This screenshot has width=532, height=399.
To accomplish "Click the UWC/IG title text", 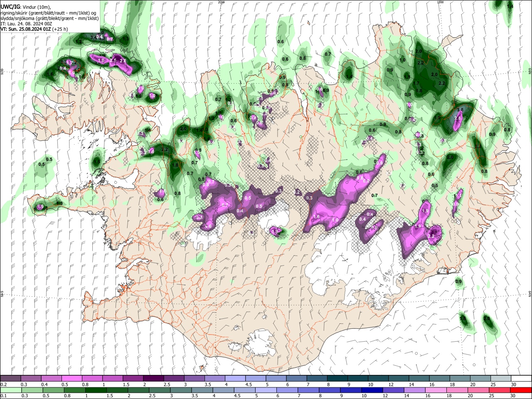I will tap(10, 7).
